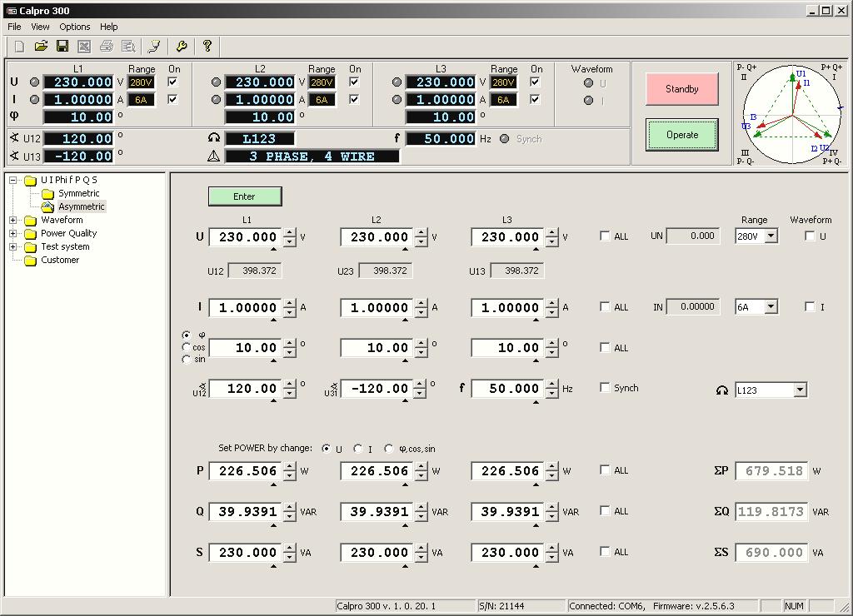Image resolution: width=853 pixels, height=616 pixels.
Task: Toggle the L1 voltage On checkbox
Action: (x=172, y=82)
